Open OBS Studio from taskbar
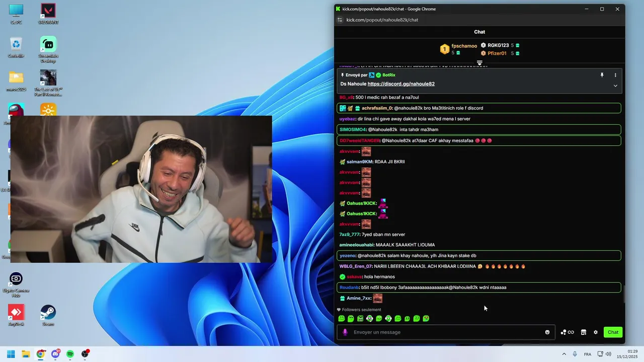Image resolution: width=644 pixels, height=362 pixels. click(x=85, y=354)
